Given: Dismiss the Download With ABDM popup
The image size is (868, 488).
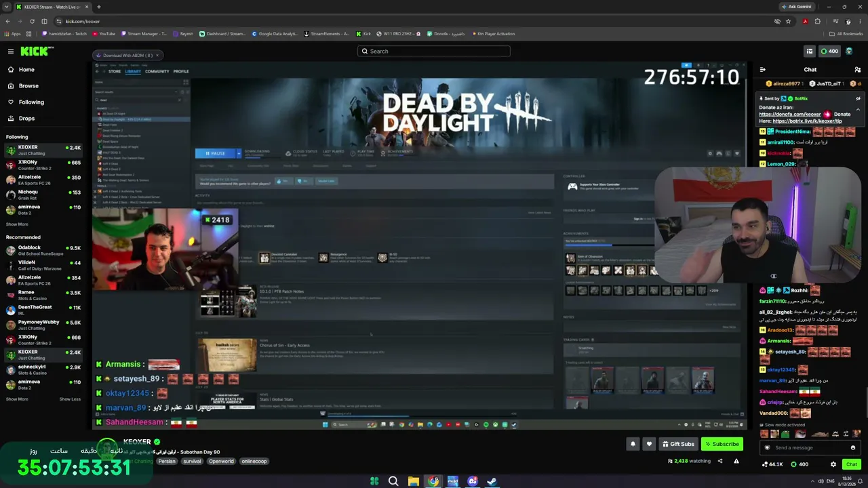Looking at the screenshot, I should tap(157, 56).
